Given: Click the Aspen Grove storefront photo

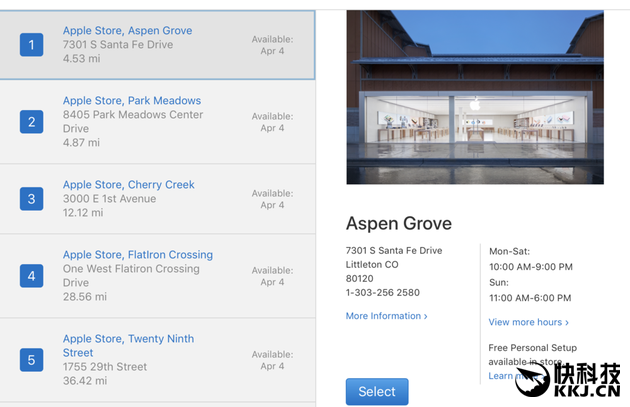Looking at the screenshot, I should [x=475, y=97].
